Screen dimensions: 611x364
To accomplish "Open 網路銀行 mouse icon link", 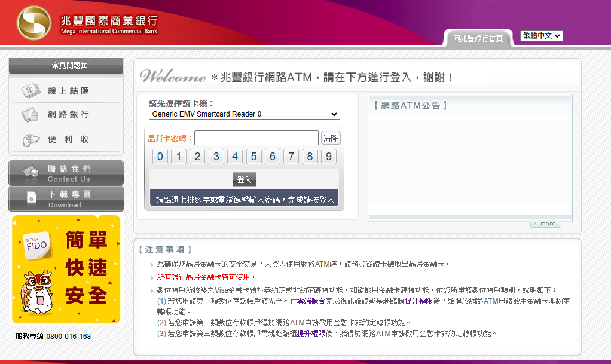I will [66, 115].
